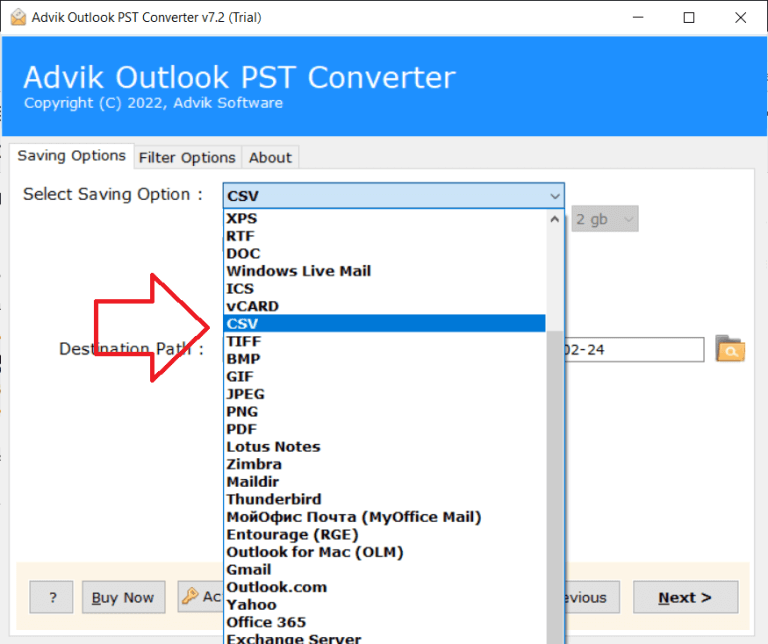This screenshot has width=768, height=644.
Task: Minimize the Advik converter window
Action: pos(638,18)
